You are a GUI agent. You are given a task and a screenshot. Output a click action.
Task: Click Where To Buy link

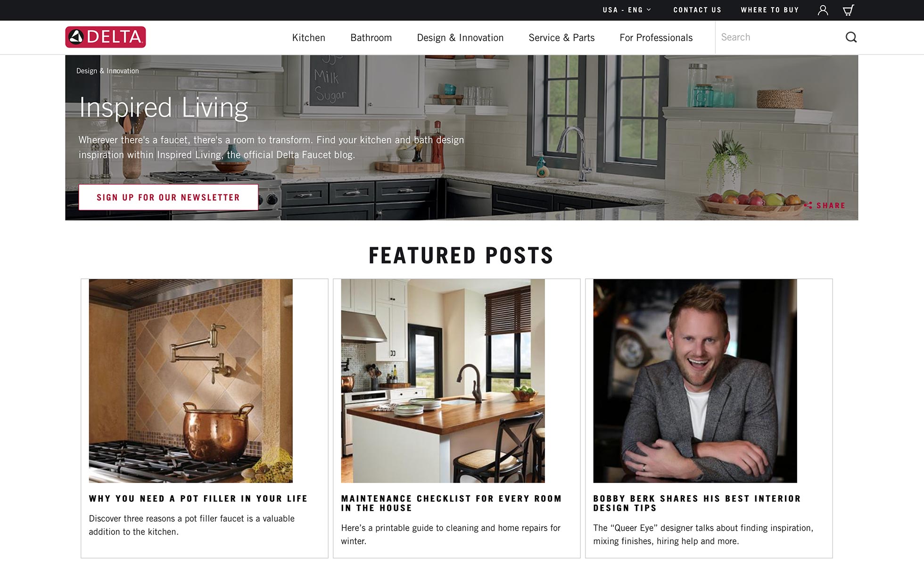(770, 10)
